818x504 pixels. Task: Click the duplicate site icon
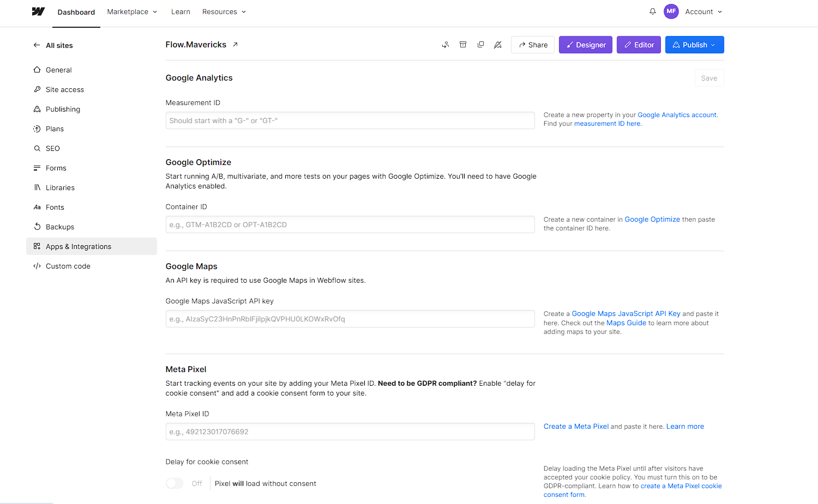pyautogui.click(x=480, y=45)
